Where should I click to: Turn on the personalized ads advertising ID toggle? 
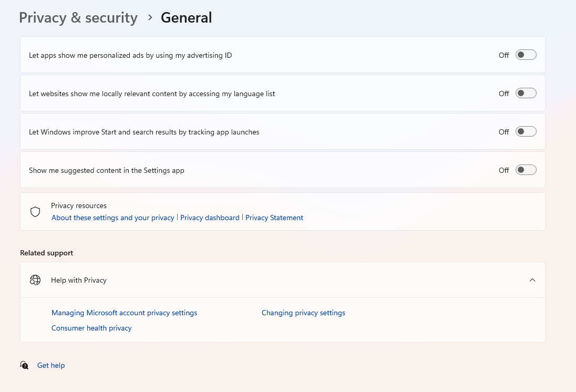(x=526, y=55)
